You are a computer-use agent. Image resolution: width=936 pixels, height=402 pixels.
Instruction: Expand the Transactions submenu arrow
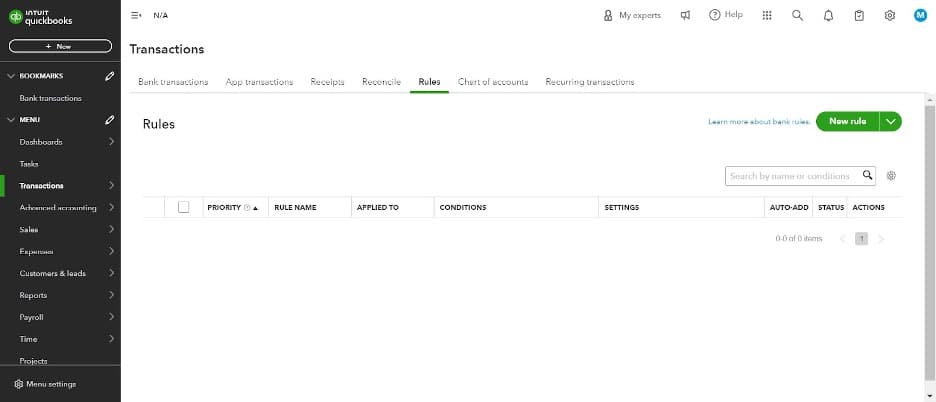click(x=111, y=186)
